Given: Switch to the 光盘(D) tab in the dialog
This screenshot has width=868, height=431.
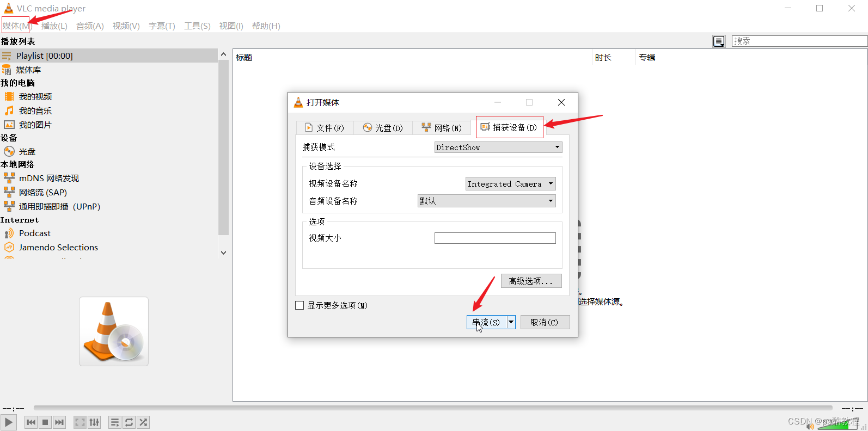Looking at the screenshot, I should (x=383, y=128).
